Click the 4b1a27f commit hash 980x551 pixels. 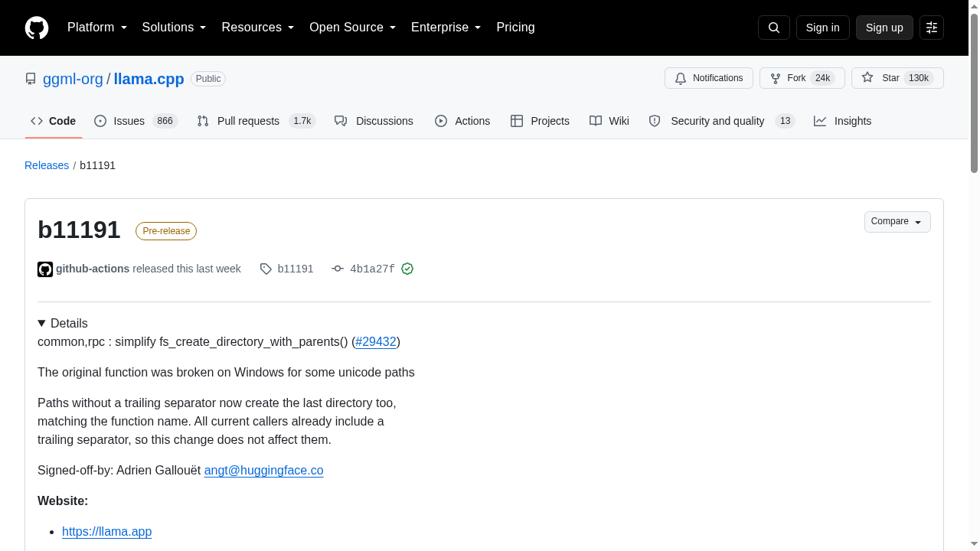tap(372, 269)
